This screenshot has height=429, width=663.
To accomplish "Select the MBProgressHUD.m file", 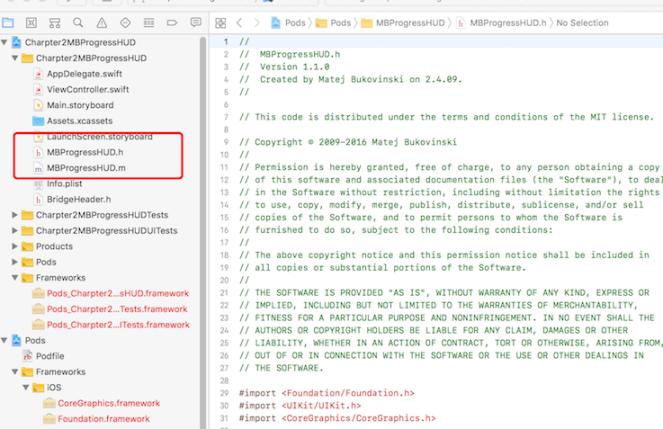I will tap(85, 168).
